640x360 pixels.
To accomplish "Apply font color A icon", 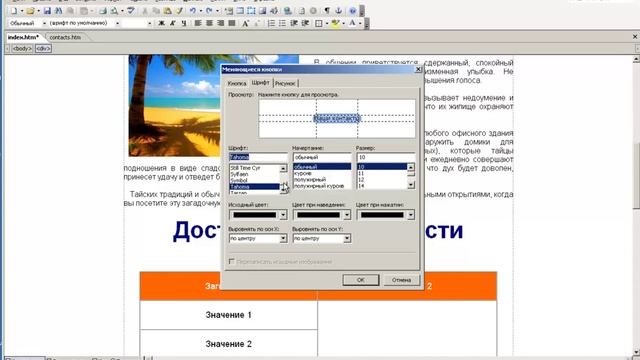I will click(x=352, y=23).
